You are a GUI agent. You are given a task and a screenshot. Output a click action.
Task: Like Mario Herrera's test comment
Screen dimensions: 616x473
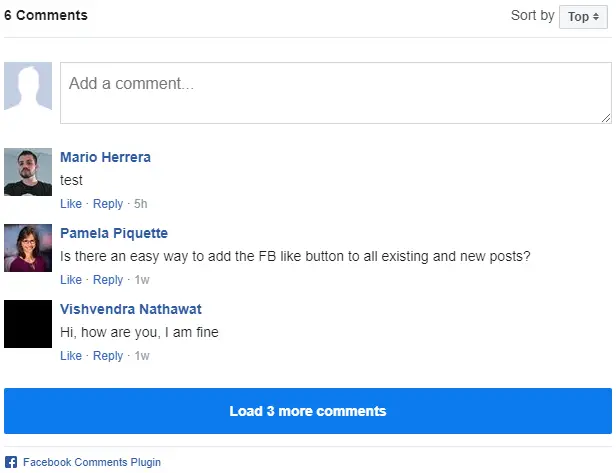click(x=71, y=204)
